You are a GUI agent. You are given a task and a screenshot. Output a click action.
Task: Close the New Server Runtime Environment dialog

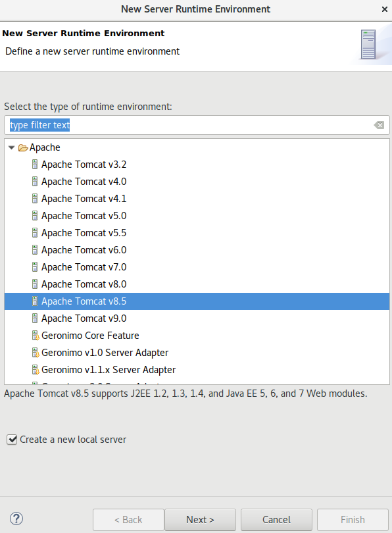(385, 9)
